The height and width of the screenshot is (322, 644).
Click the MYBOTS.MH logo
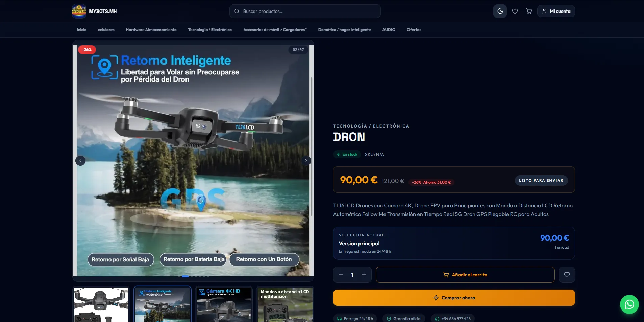[94, 11]
